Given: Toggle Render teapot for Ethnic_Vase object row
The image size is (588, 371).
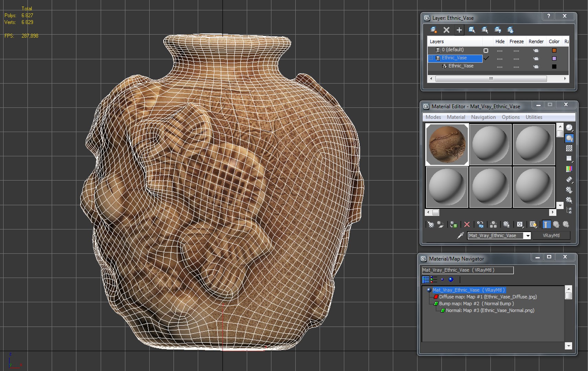Looking at the screenshot, I should pyautogui.click(x=536, y=67).
